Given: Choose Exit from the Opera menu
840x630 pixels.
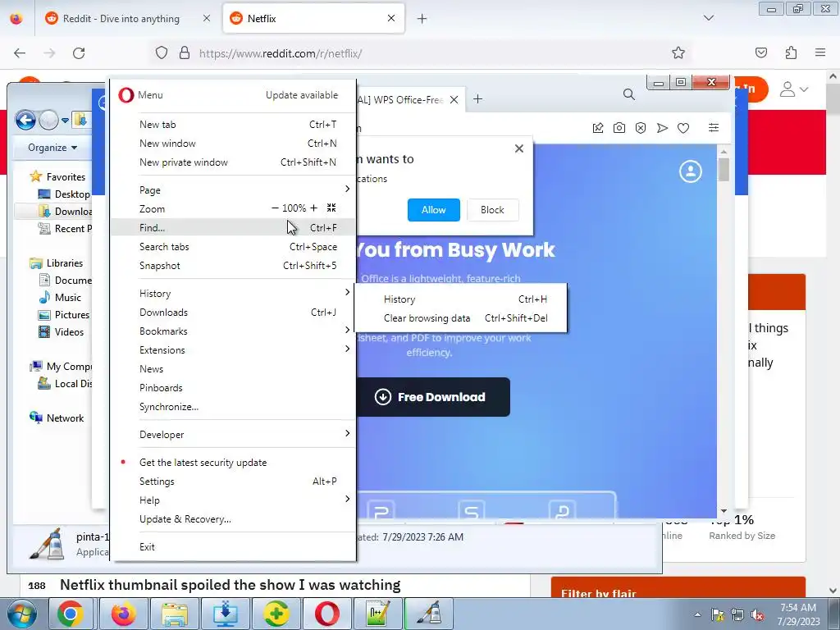Looking at the screenshot, I should [x=232, y=546].
